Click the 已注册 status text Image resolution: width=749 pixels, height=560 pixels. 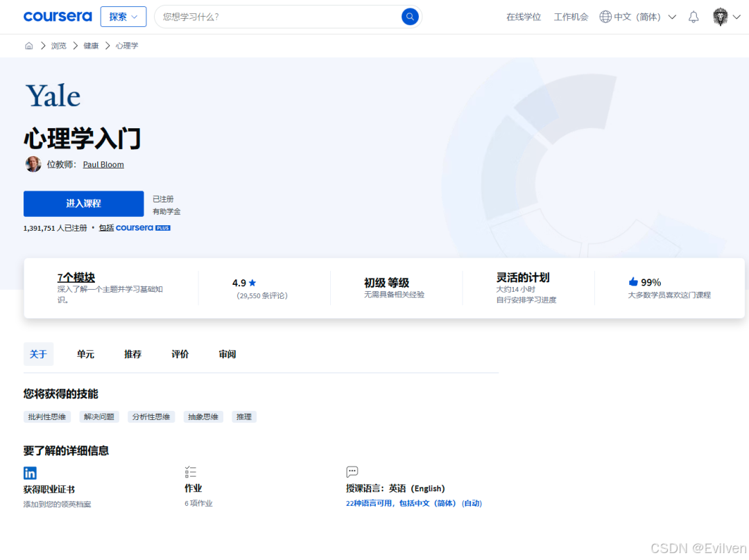click(x=163, y=199)
